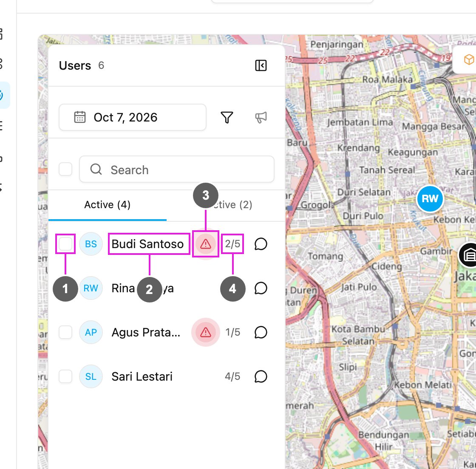Click the Cideng map label
476x469 pixels.
(x=387, y=266)
